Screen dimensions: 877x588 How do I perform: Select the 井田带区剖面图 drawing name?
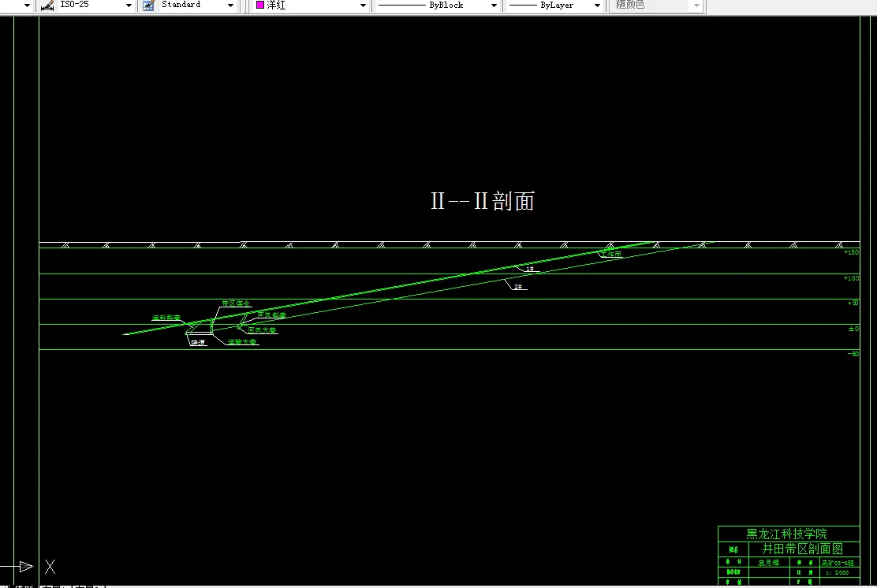tap(803, 549)
